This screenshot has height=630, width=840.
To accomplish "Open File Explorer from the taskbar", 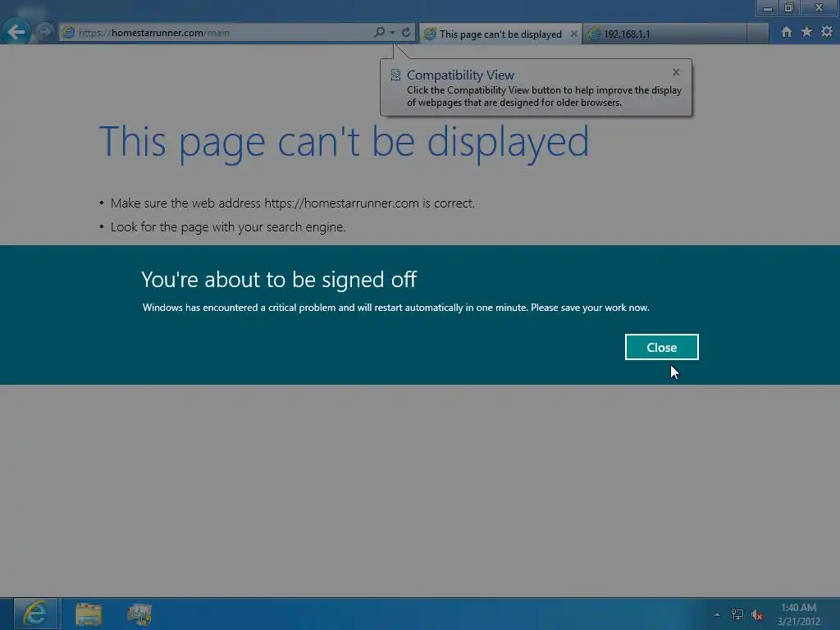I will coord(89,614).
